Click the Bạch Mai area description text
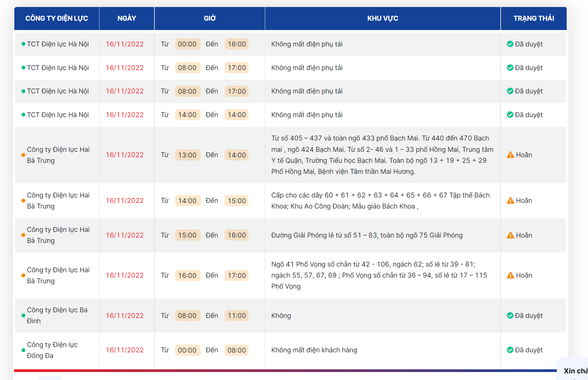Image resolution: width=588 pixels, height=380 pixels. 382,155
